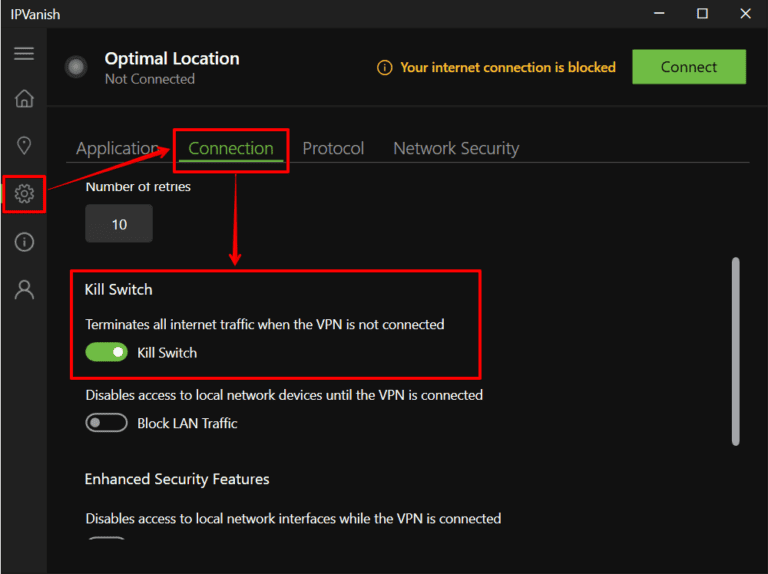Switch to the Protocol tab
This screenshot has width=768, height=574.
coord(333,148)
